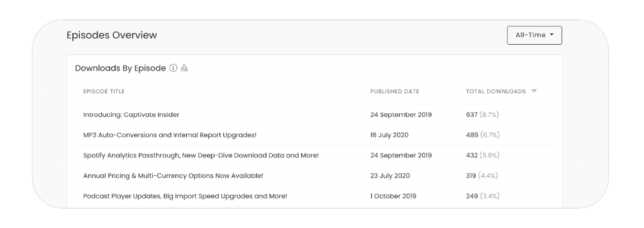The width and height of the screenshot is (644, 228).
Task: Sort by the Published Date column header
Action: coord(395,91)
